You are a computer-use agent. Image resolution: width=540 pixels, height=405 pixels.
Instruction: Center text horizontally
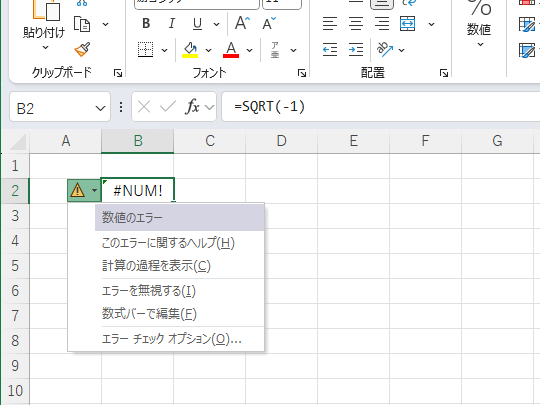tap(356, 24)
